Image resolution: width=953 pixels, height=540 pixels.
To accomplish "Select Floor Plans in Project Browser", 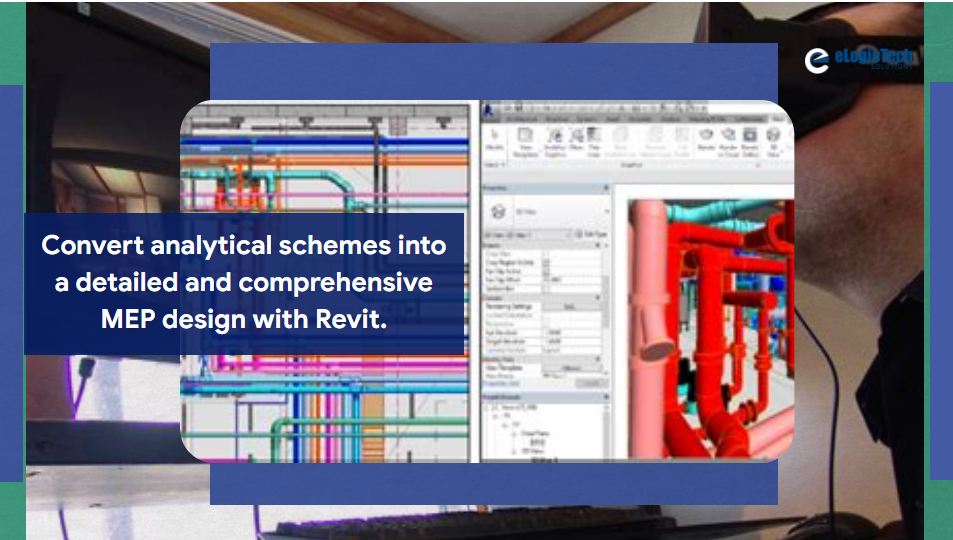I will [x=535, y=434].
